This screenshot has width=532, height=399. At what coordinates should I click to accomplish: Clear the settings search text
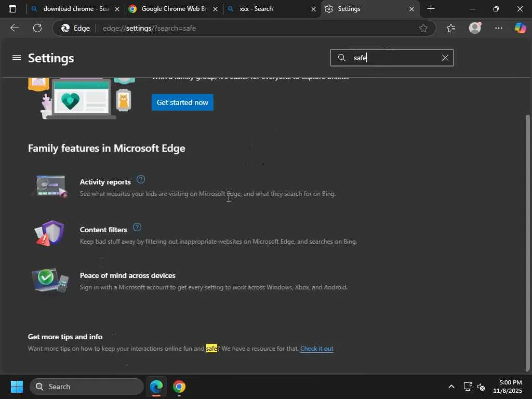(445, 58)
